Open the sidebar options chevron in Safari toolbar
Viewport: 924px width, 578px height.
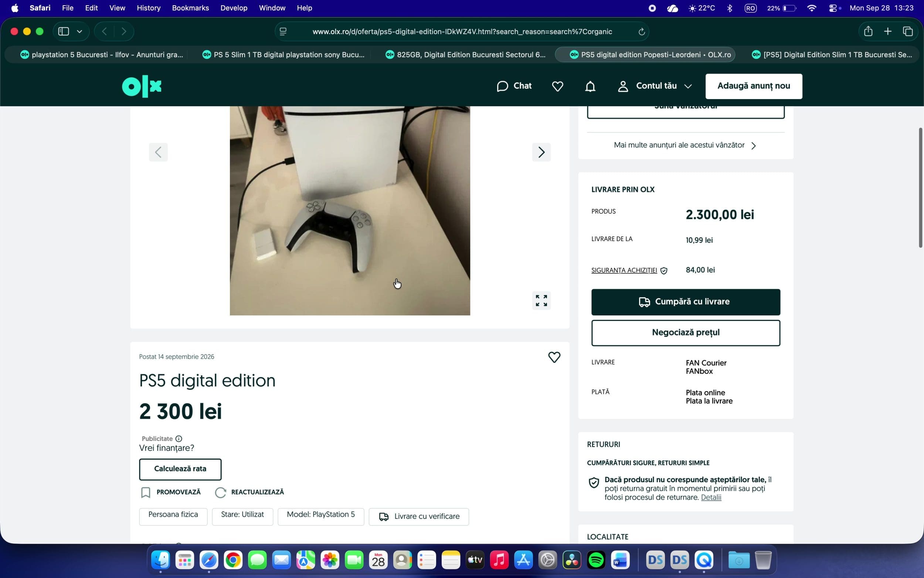tap(79, 31)
